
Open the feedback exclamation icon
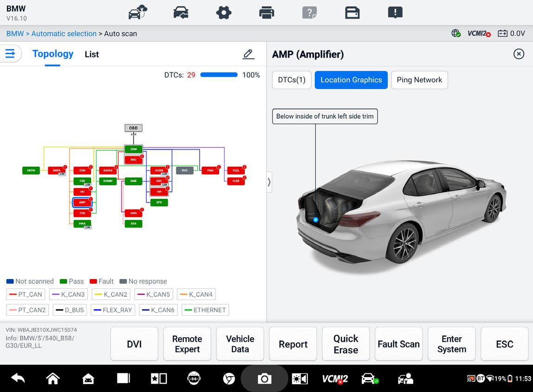click(x=395, y=13)
